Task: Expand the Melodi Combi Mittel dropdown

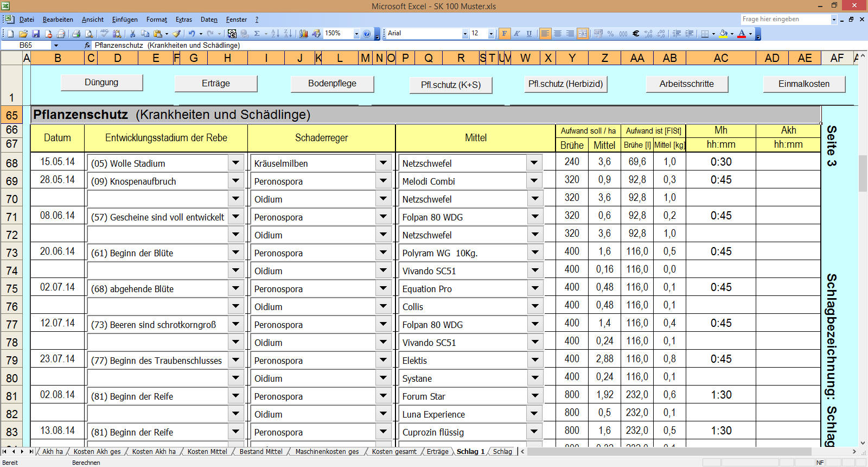Action: click(534, 181)
